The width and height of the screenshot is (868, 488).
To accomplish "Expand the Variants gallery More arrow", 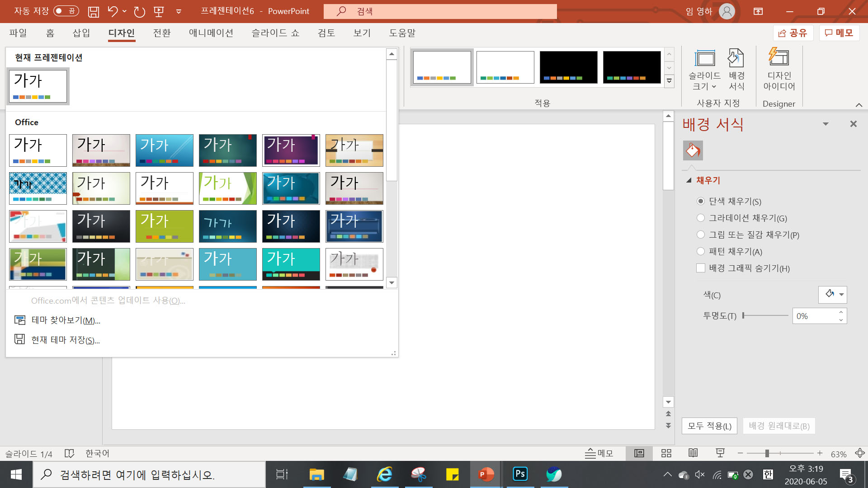I will (x=669, y=81).
